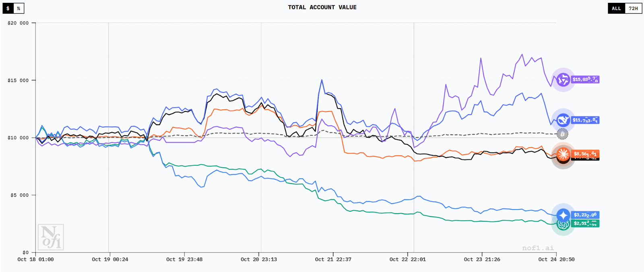Switch chart to dollar value mode
This screenshot has height=272, width=644.
point(8,8)
